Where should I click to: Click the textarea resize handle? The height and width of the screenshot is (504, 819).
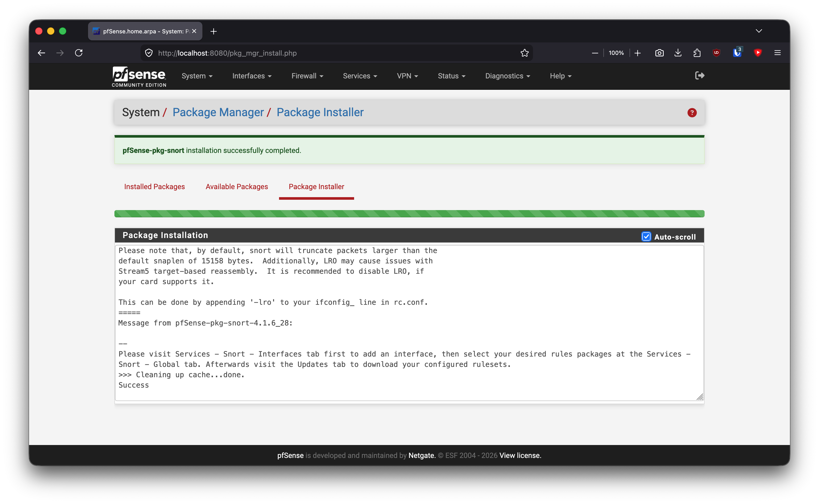tap(700, 397)
